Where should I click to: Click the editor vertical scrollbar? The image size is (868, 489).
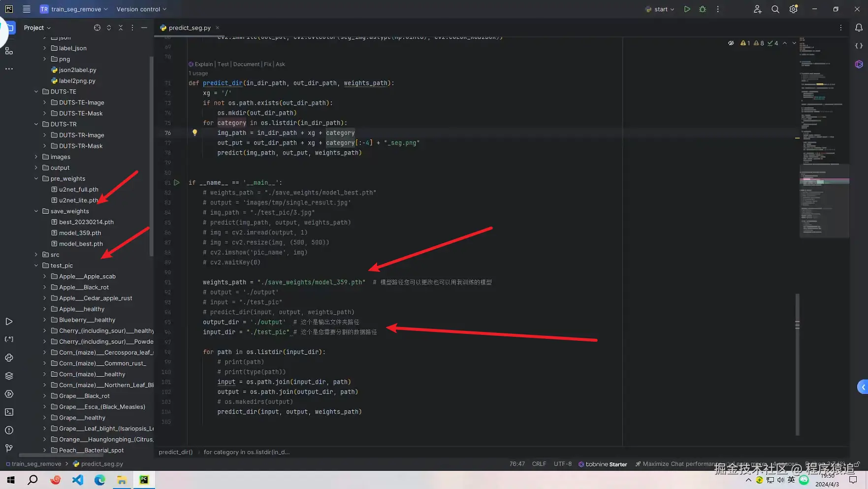(797, 364)
